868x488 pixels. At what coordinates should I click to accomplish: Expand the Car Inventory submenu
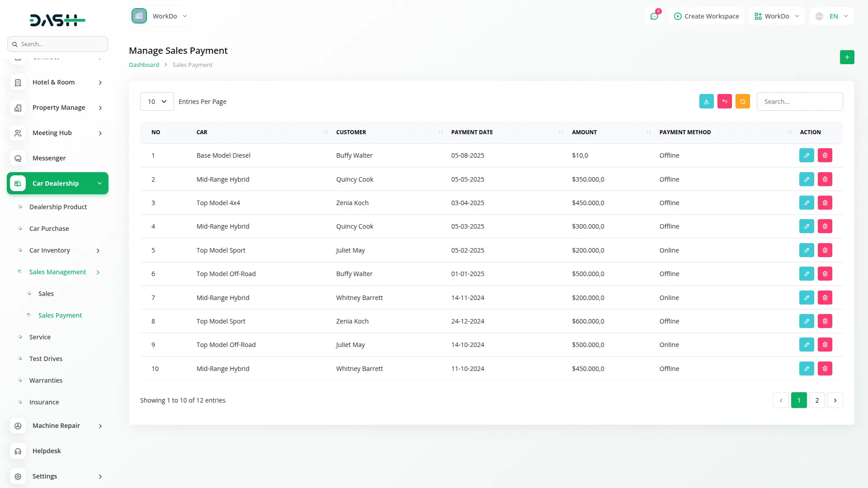pyautogui.click(x=98, y=250)
